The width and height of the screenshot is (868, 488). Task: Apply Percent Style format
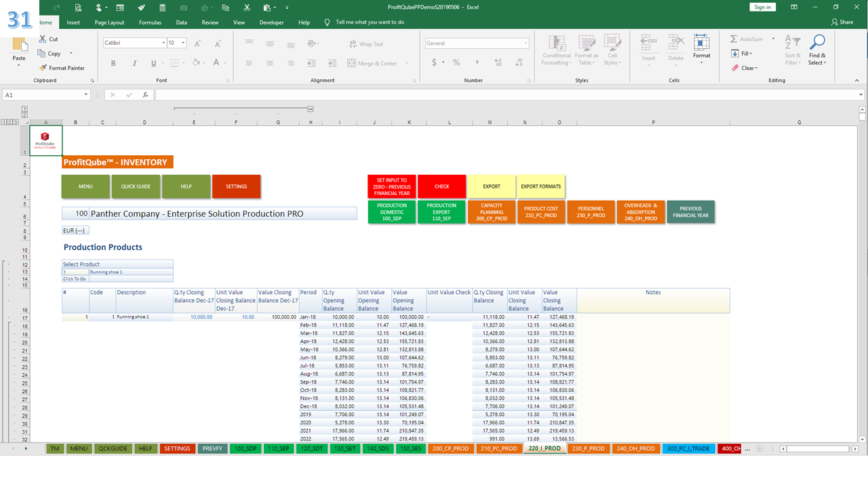[456, 62]
